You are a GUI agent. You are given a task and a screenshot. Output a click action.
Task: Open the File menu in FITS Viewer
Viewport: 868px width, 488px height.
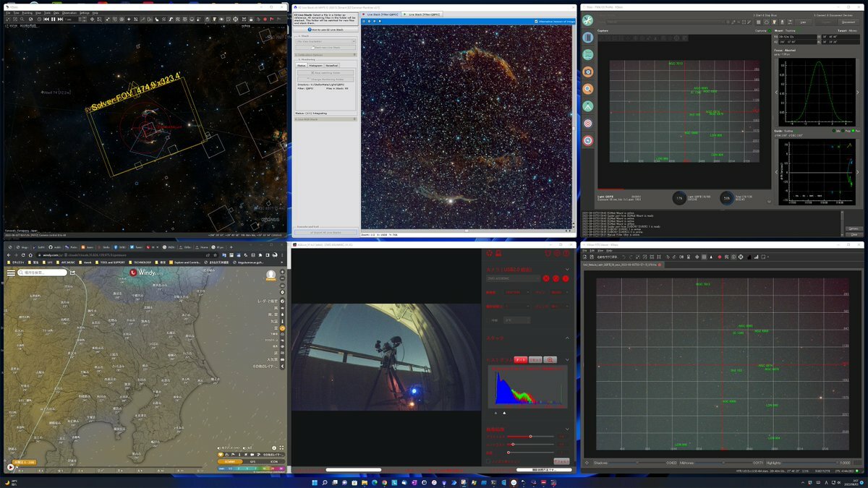tap(585, 250)
